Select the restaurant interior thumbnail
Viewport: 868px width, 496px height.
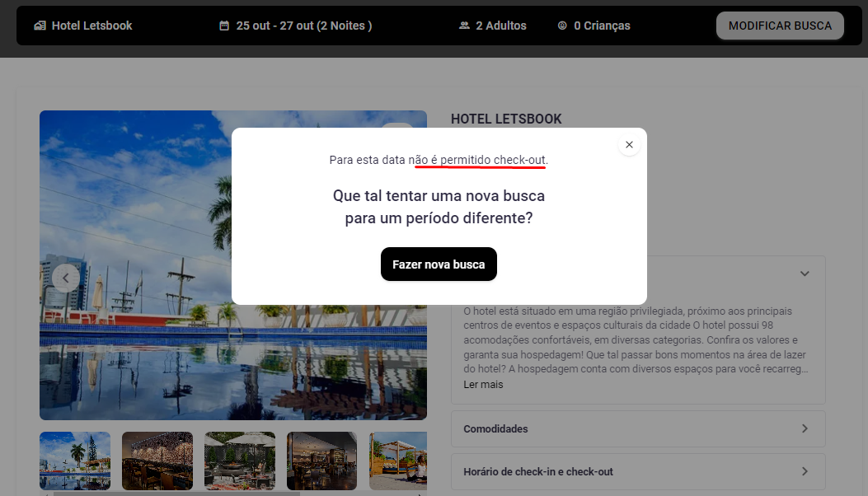coord(157,461)
